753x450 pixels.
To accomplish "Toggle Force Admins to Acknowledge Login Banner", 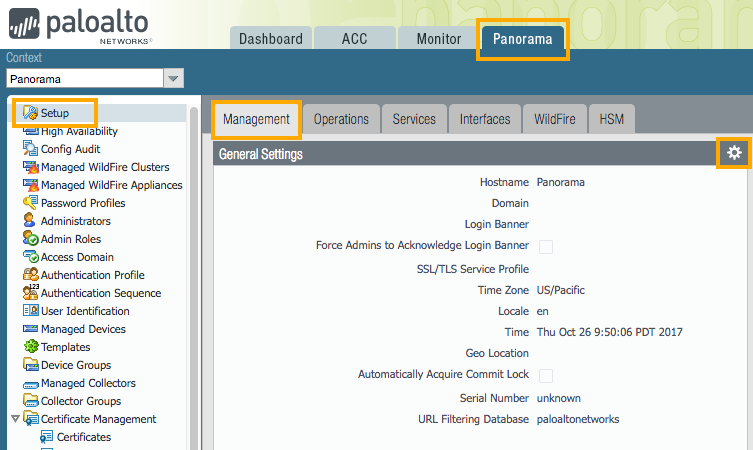I will 546,246.
